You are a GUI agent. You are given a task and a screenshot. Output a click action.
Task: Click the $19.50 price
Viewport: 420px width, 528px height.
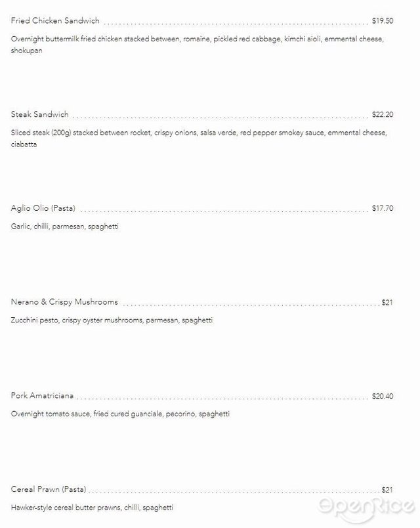(x=383, y=21)
